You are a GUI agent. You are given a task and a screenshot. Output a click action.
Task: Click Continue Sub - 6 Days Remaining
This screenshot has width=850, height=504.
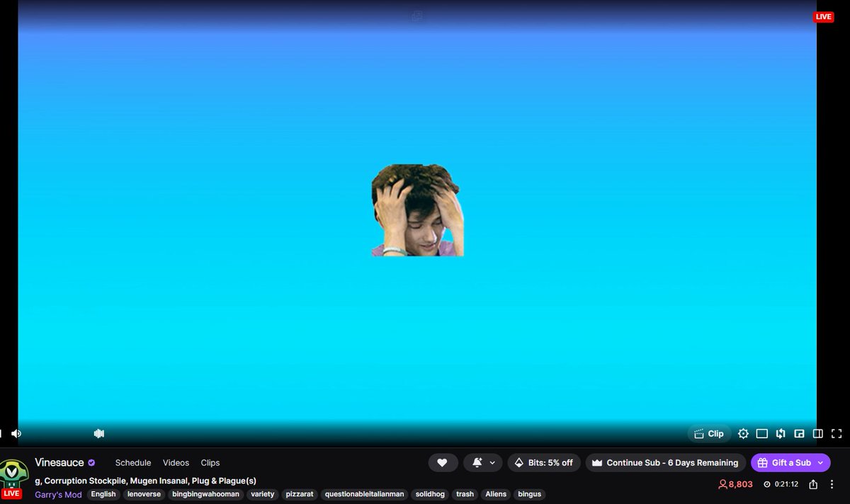[x=665, y=463]
